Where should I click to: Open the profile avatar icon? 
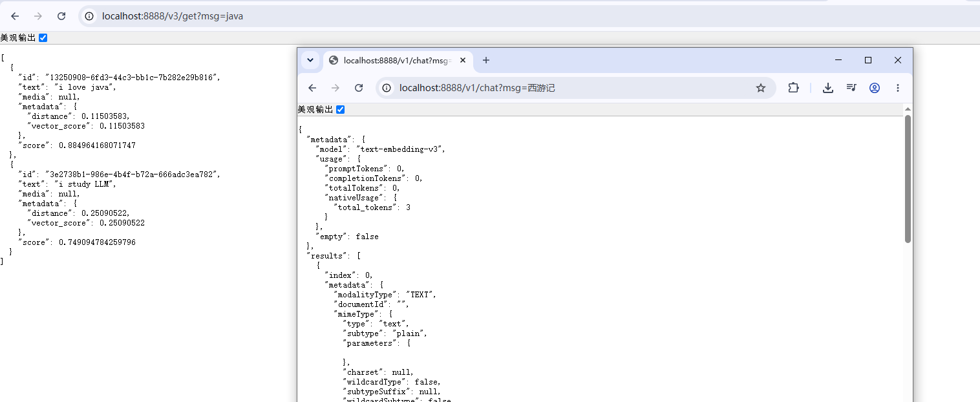875,88
